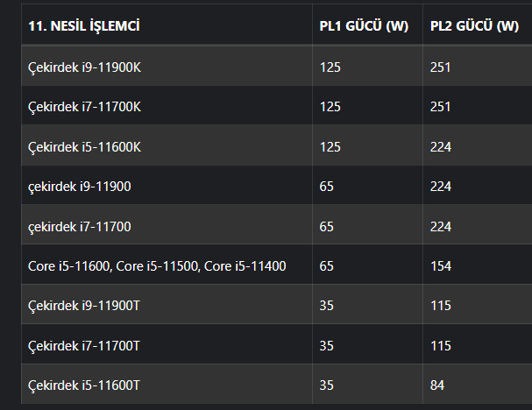Image resolution: width=532 pixels, height=410 pixels.
Task: Click the PL1 value for i9-11900K
Action: tap(330, 67)
